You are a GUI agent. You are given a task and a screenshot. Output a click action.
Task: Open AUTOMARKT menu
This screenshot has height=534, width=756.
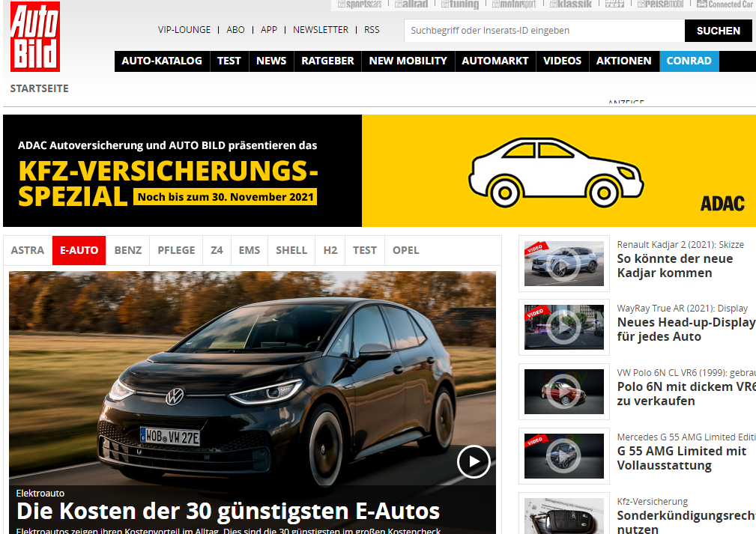[495, 61]
